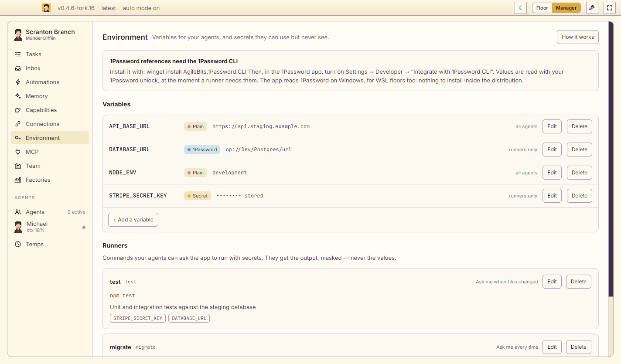The height and width of the screenshot is (364, 621).
Task: Open the wrench settings icon
Action: pos(592,8)
